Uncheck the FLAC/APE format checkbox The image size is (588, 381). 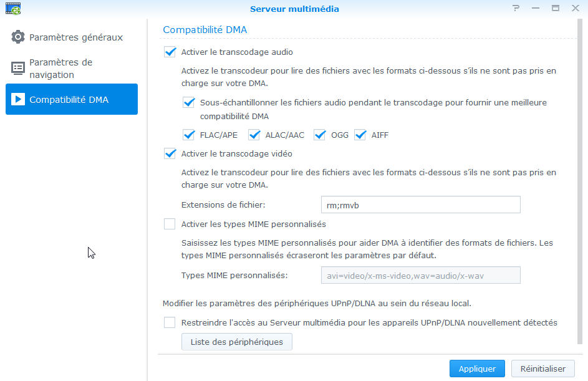coord(189,135)
